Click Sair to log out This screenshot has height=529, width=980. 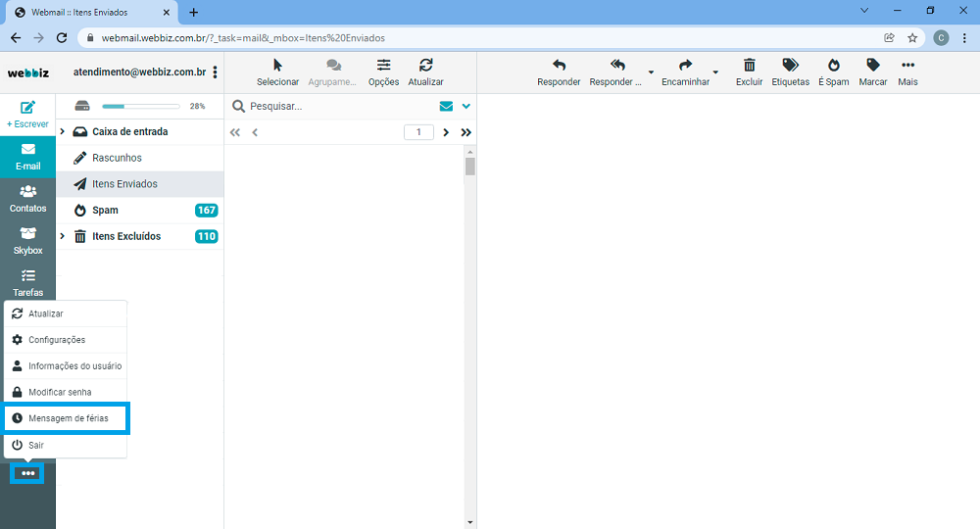pos(36,445)
